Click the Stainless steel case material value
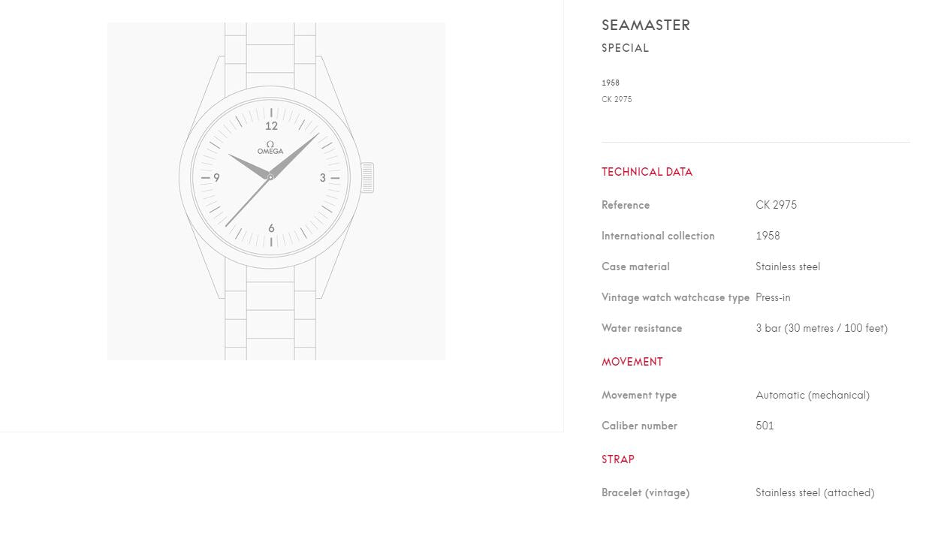The width and height of the screenshot is (941, 560). [x=788, y=266]
